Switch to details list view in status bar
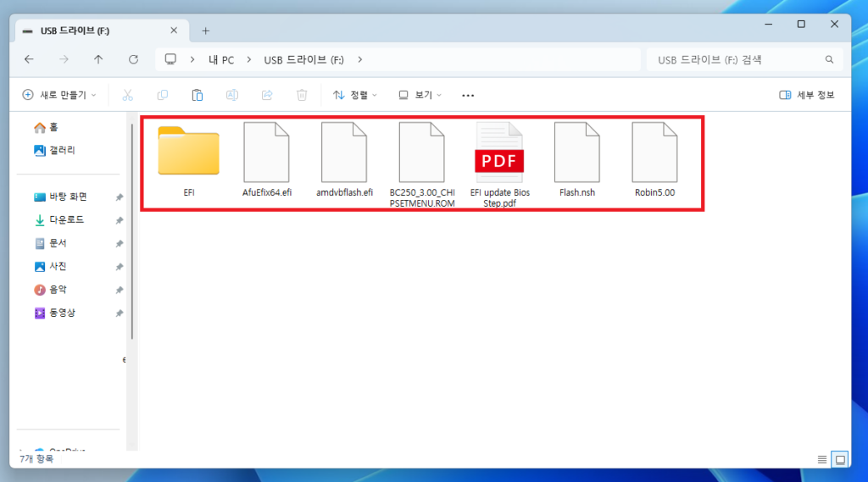The image size is (868, 482). 821,459
